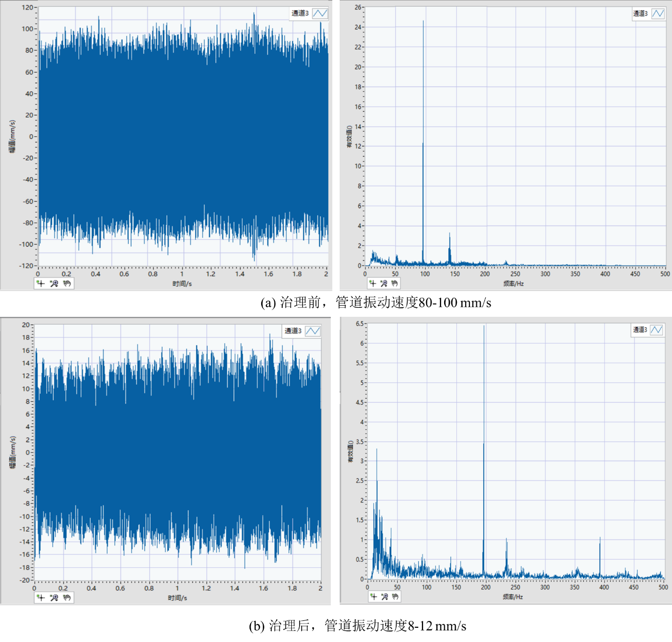Activate the zoom tool under the ±120 mm/s waveform
This screenshot has width=672, height=642.
coord(54,284)
